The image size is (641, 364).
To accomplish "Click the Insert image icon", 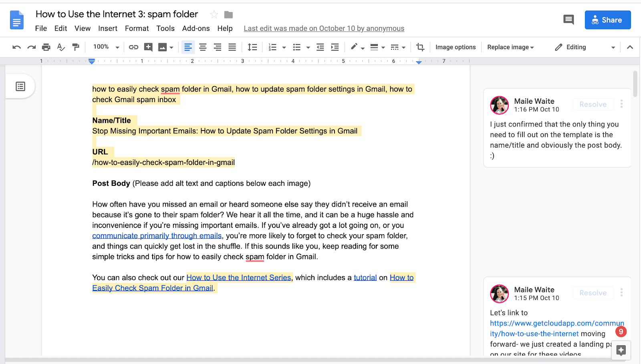I will coord(162,47).
